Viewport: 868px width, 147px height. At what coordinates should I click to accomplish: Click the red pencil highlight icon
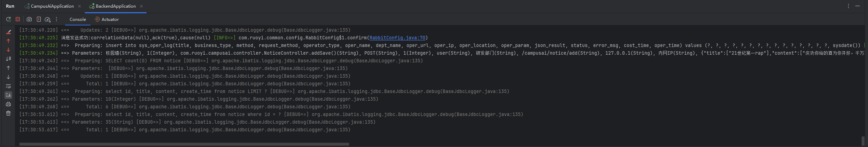click(8, 32)
